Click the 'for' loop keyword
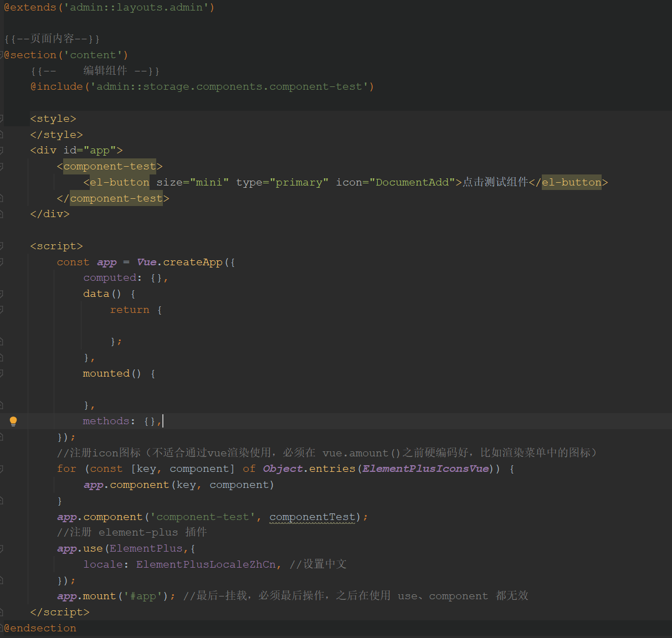Screen dimensions: 672x638 [66, 469]
